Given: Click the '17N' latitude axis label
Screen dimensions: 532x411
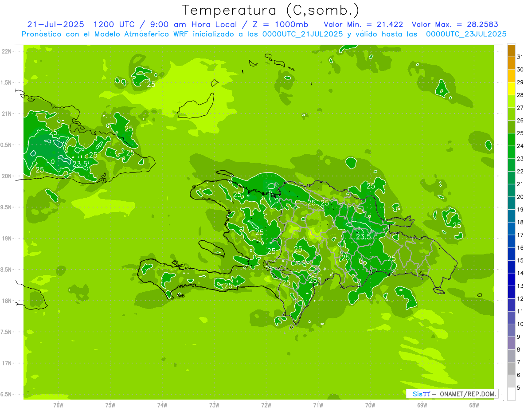Looking at the screenshot, I should pyautogui.click(x=7, y=363).
